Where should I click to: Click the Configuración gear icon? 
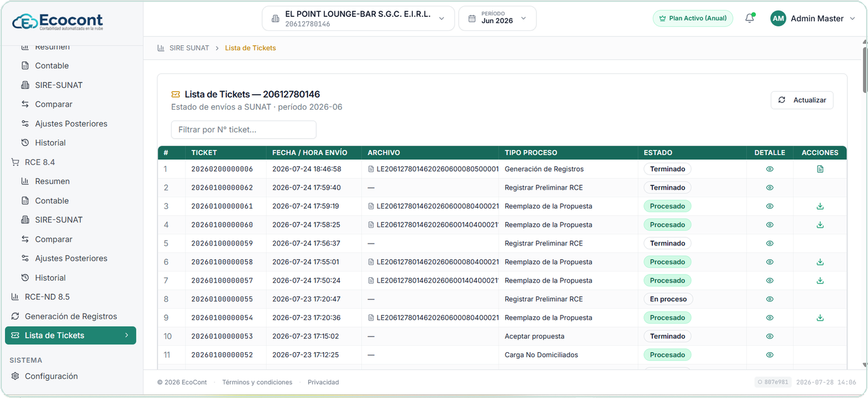(x=15, y=376)
